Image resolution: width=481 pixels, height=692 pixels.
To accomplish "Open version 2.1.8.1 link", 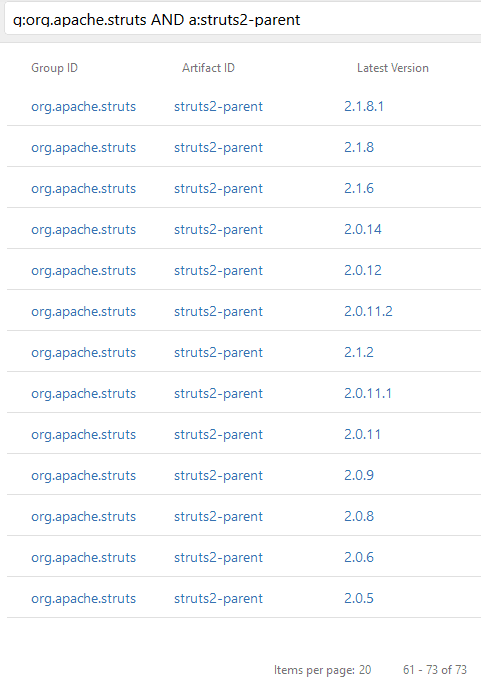I will pos(364,106).
